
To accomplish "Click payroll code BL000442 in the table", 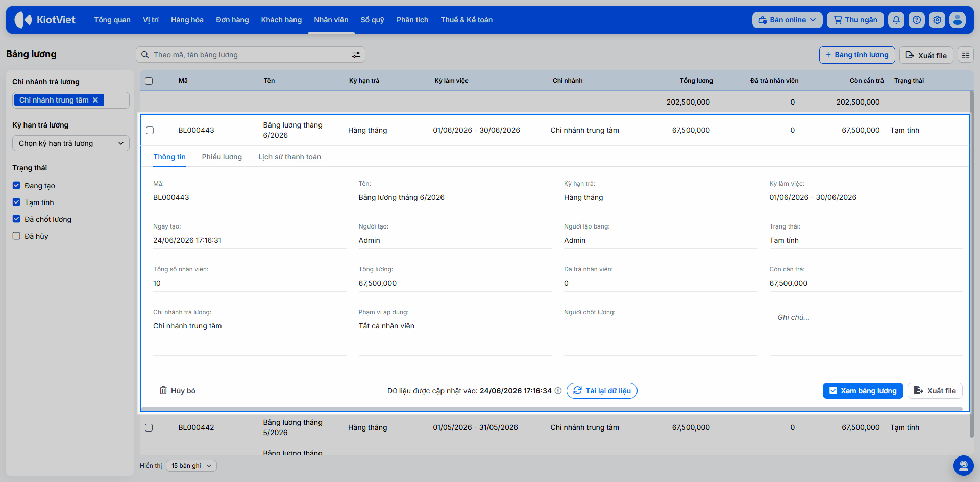I will [196, 427].
